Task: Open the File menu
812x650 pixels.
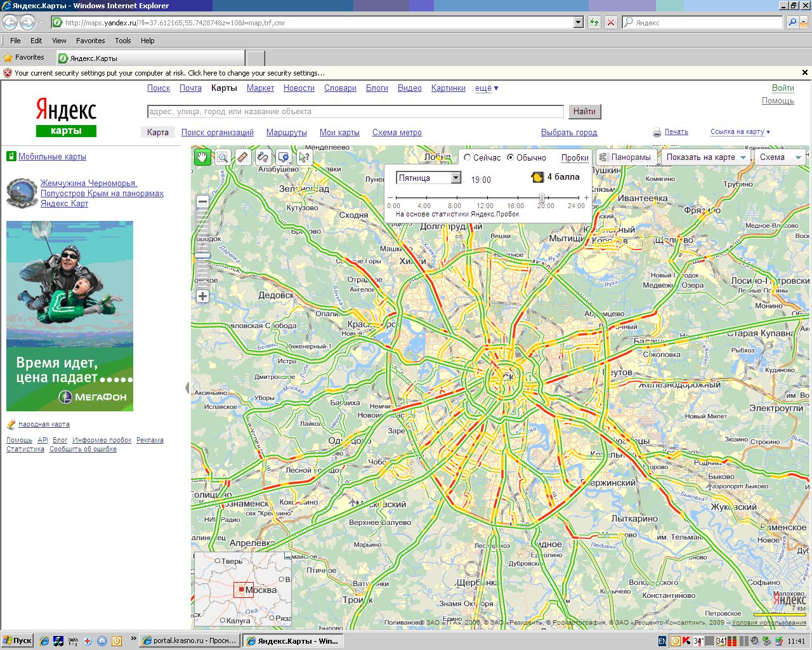Action: (15, 41)
